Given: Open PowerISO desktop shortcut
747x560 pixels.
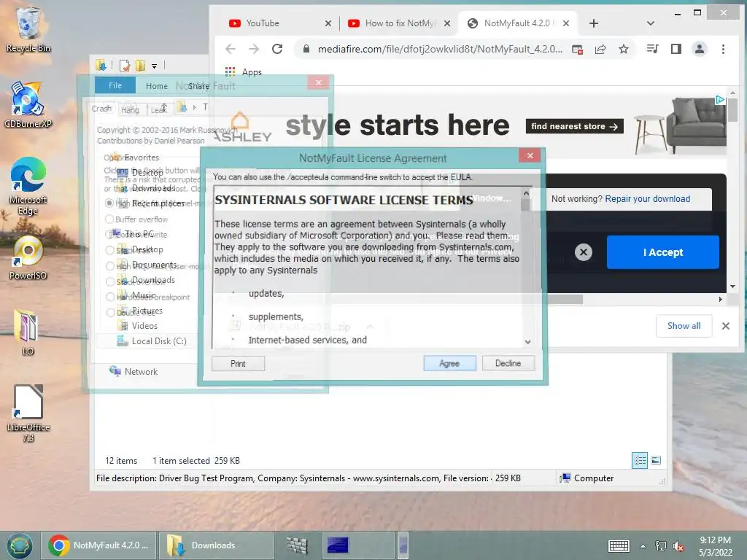Looking at the screenshot, I should tap(28, 257).
